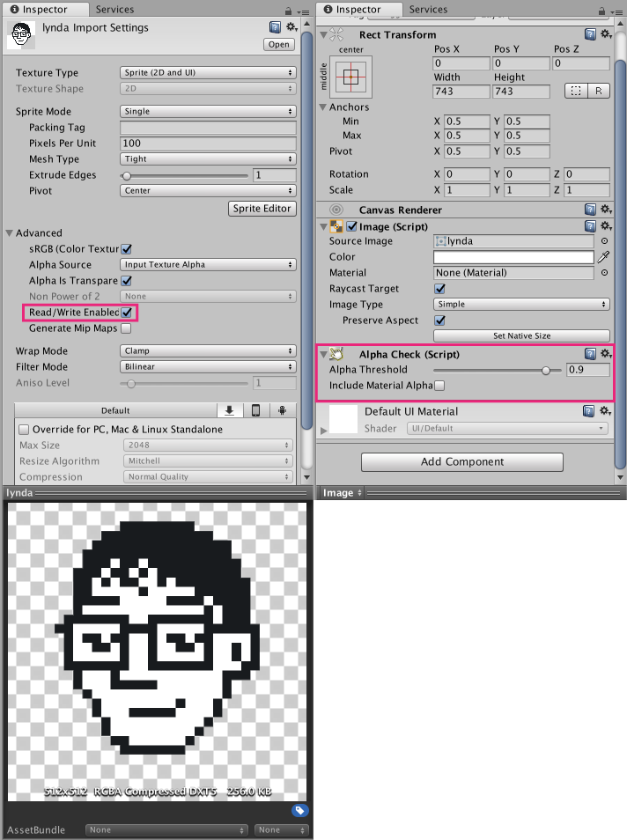Enable Override for PC, Mac & Linux Standalone

click(24, 430)
